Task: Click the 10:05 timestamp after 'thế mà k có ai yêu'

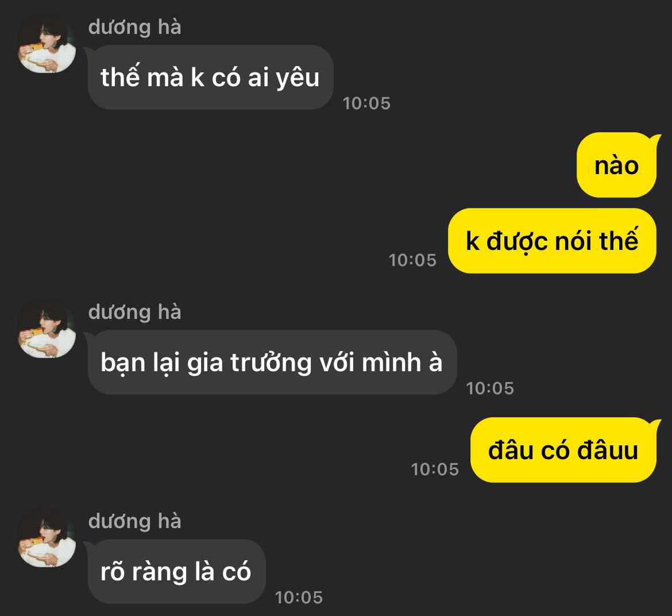Action: 366,103
